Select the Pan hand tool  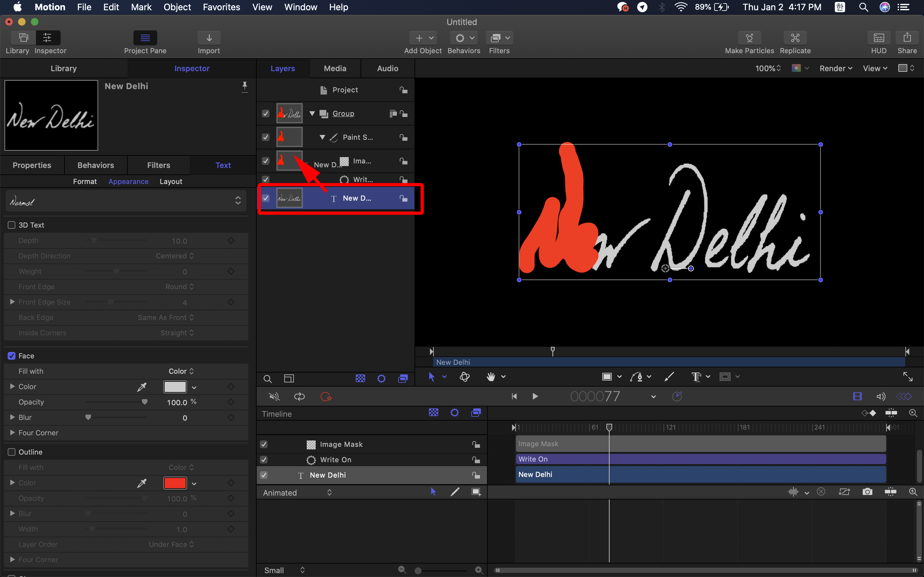click(x=491, y=377)
